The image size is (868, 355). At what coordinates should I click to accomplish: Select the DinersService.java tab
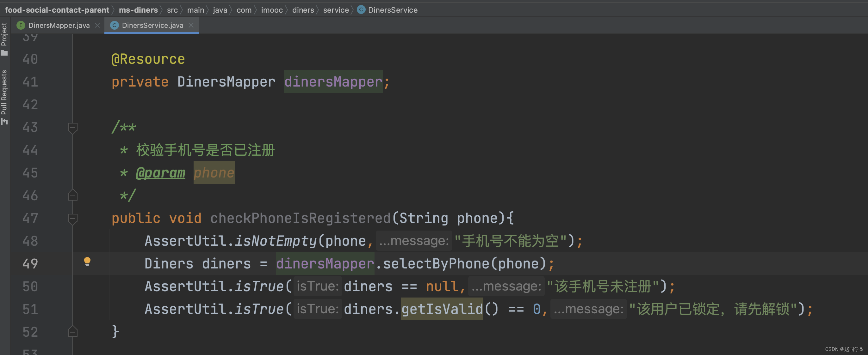[152, 25]
